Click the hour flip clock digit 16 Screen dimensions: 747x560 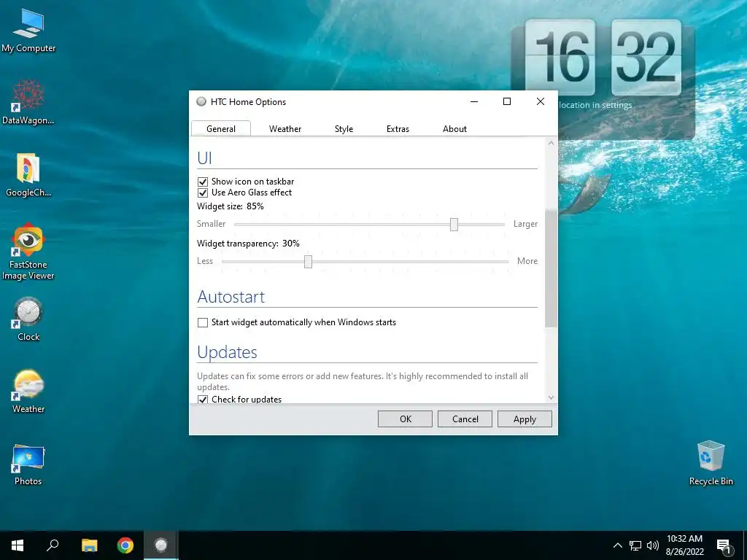560,57
